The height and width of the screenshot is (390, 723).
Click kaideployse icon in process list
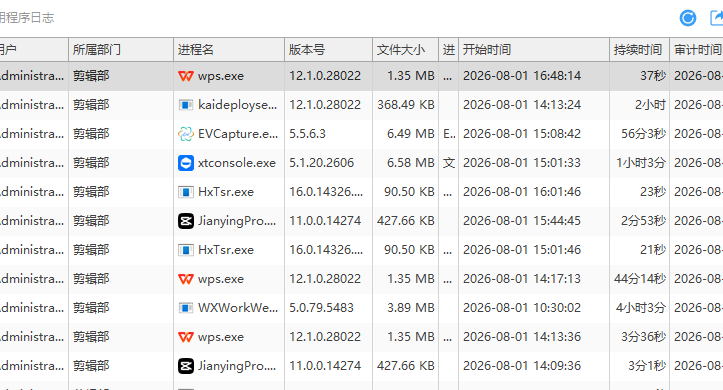pyautogui.click(x=186, y=105)
